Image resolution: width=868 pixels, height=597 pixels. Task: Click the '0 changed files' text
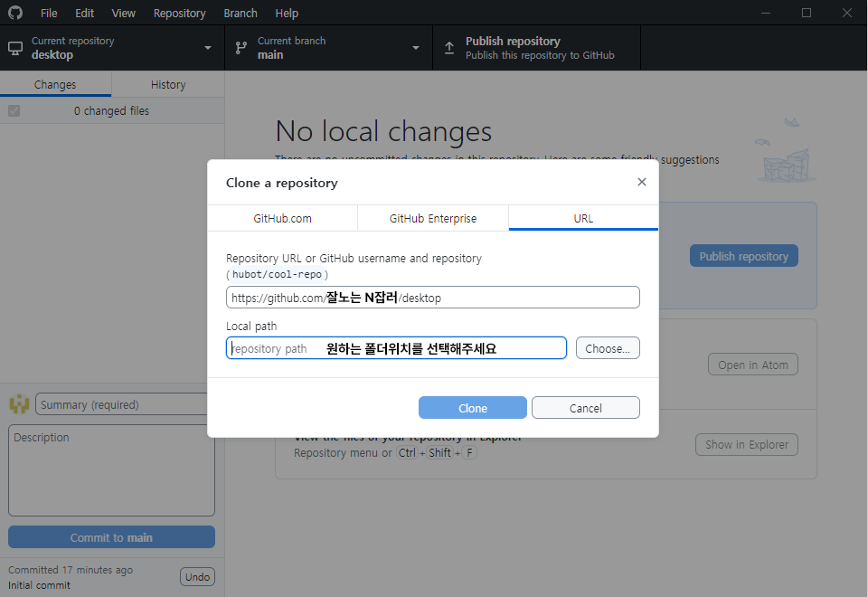click(x=111, y=110)
